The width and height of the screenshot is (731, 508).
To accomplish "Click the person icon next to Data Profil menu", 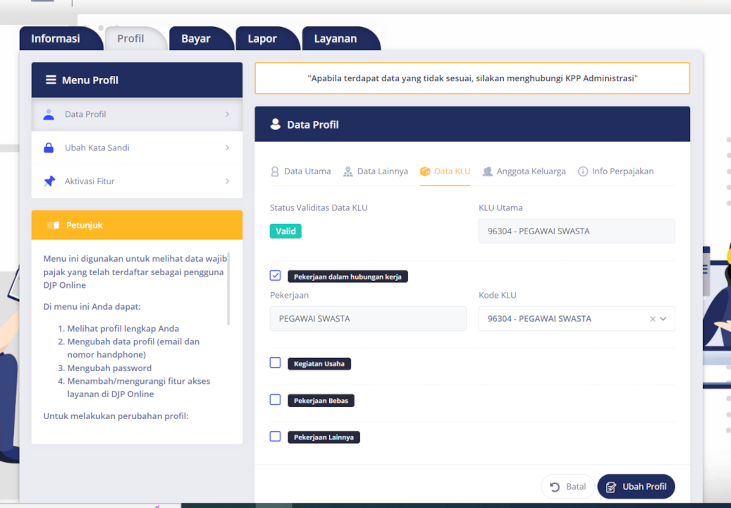I will [49, 114].
